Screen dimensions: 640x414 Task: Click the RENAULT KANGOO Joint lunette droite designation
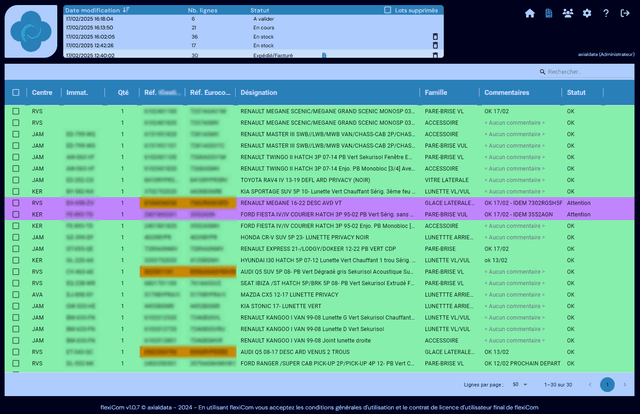point(306,340)
